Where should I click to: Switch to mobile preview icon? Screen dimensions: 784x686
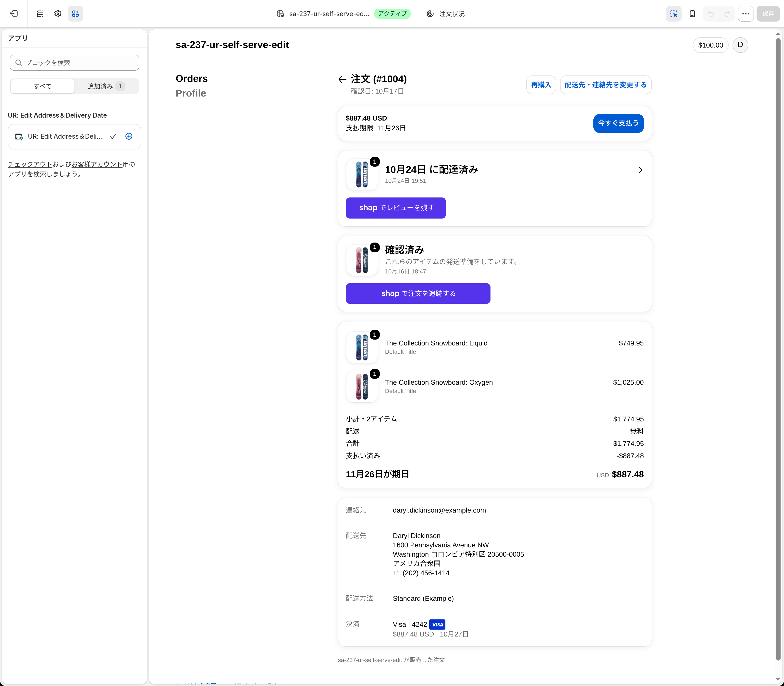pos(692,14)
